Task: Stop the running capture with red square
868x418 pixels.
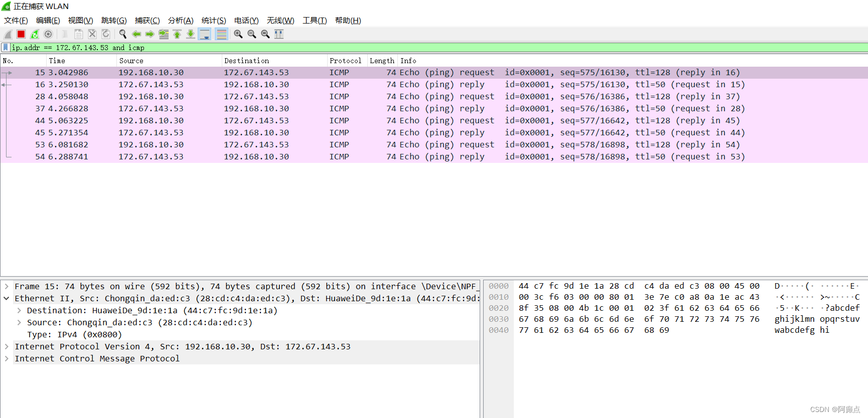Action: (x=21, y=34)
